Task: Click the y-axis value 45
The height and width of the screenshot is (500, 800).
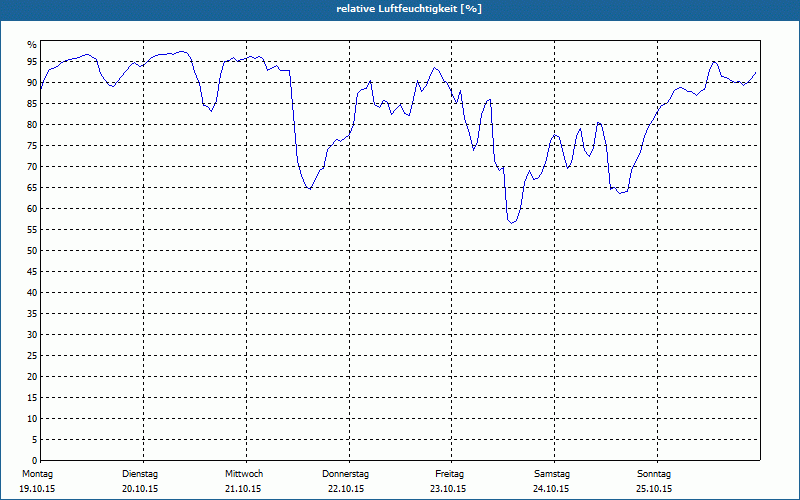Action: click(32, 271)
